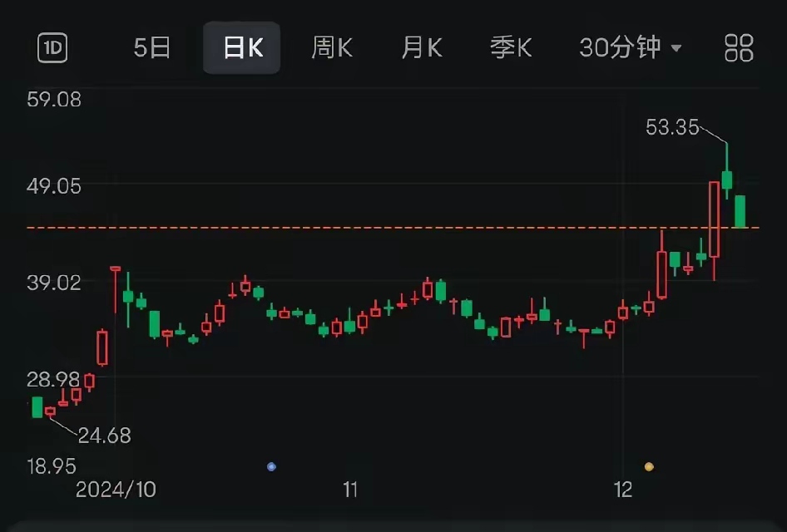Click the 2024/10 date label
787x532 pixels.
[x=116, y=490]
